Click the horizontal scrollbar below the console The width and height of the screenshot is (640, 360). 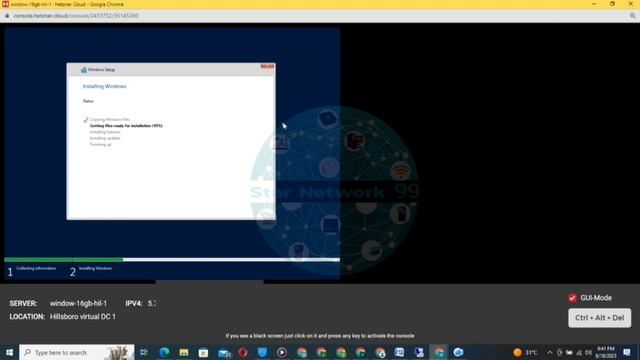(209, 282)
